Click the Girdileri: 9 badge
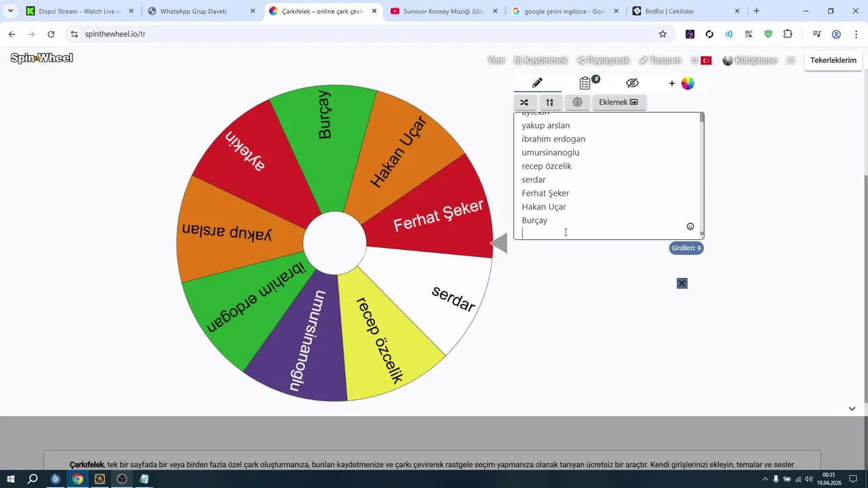This screenshot has height=488, width=868. (686, 248)
